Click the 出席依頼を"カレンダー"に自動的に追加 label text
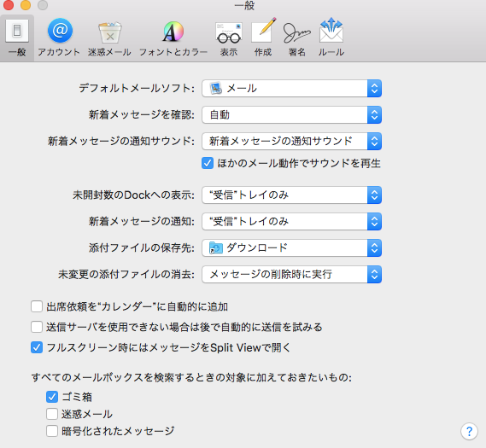 point(138,307)
